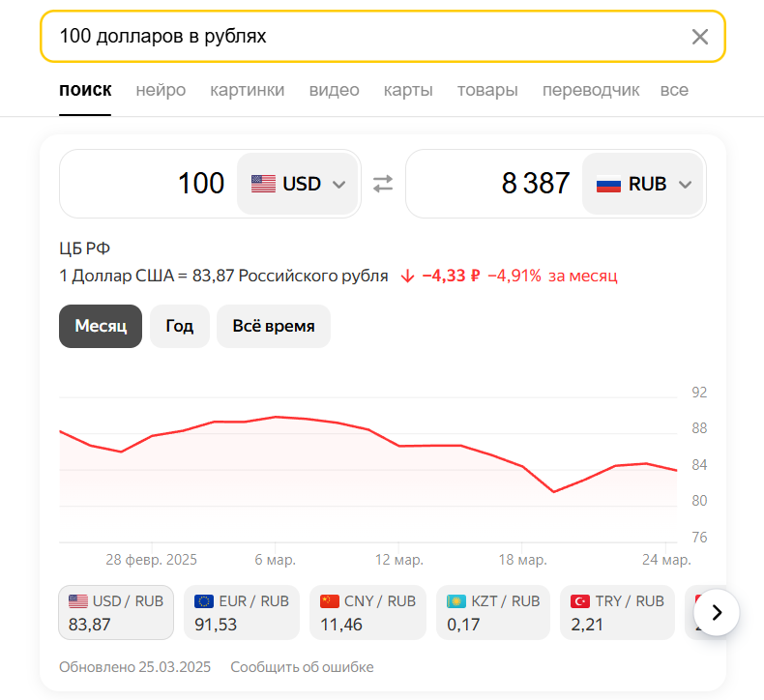764x700 pixels.
Task: Swap currencies using the arrows icon
Action: [x=383, y=184]
